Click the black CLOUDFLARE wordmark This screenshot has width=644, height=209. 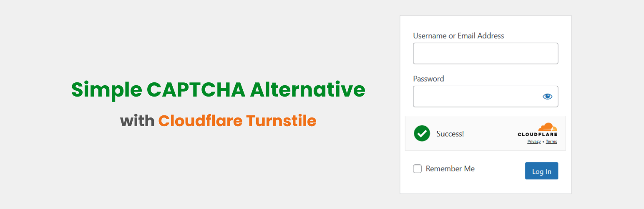537,135
